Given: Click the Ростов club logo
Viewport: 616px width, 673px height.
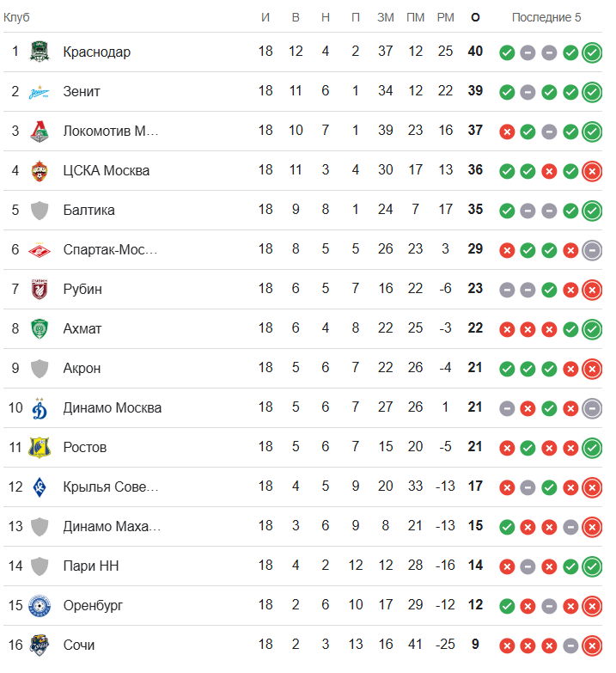Looking at the screenshot, I should tap(40, 447).
